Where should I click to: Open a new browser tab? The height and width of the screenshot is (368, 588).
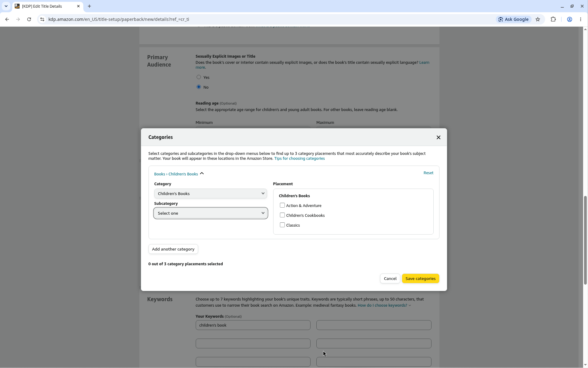click(89, 6)
